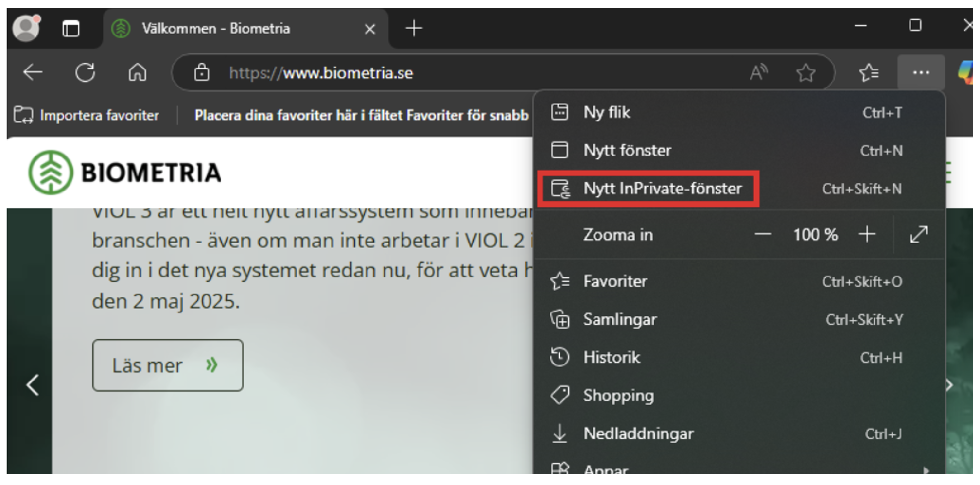Viewport: 980px width, 485px height.
Task: Click the Läs mer button
Action: pos(168,365)
